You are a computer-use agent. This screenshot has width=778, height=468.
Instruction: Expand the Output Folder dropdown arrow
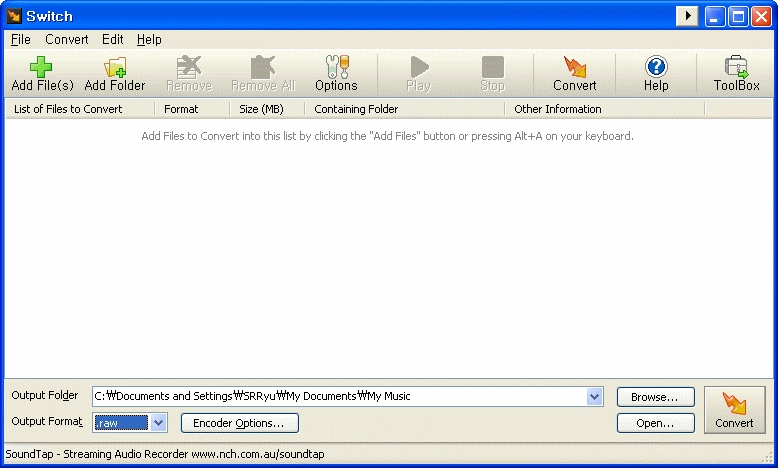594,397
